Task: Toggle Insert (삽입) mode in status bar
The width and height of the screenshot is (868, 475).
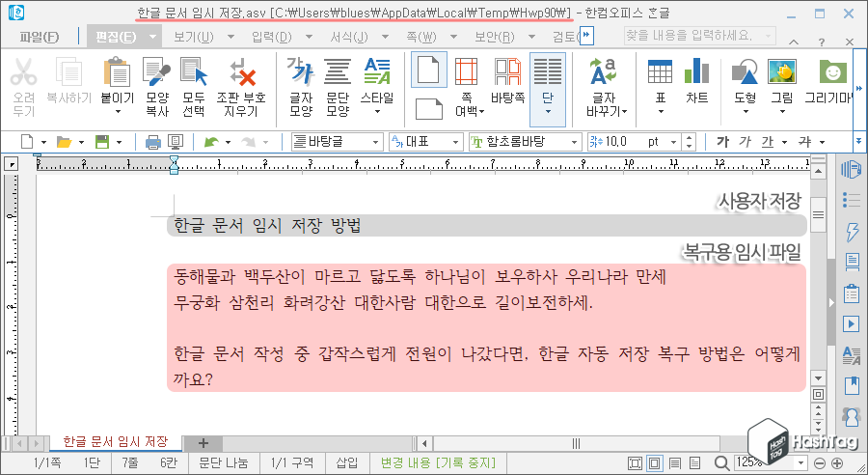Action: [x=347, y=462]
